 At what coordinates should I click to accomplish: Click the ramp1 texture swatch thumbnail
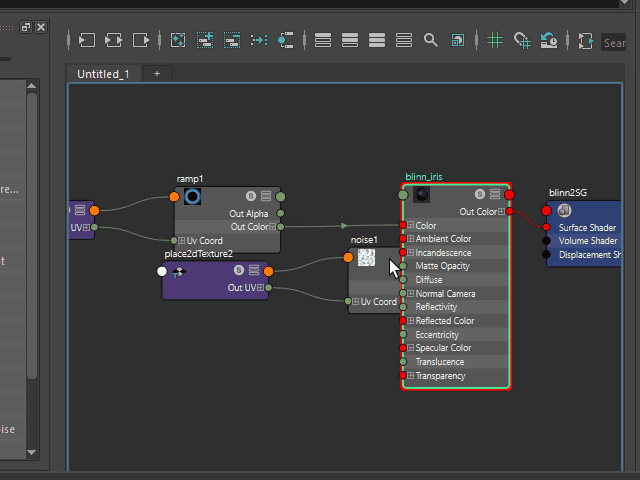(x=193, y=197)
